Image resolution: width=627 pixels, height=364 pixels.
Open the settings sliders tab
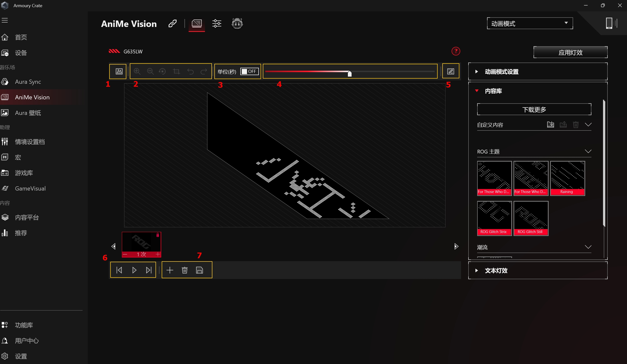pos(217,24)
